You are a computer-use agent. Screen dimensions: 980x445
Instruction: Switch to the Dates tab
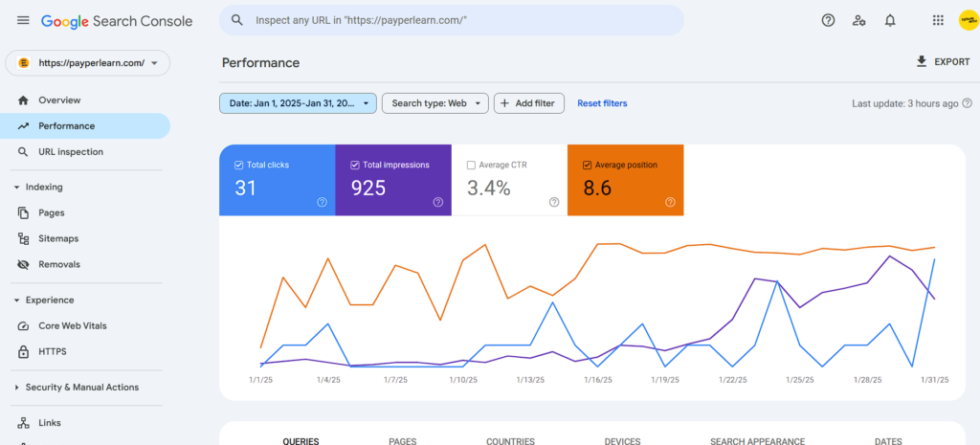(888, 440)
